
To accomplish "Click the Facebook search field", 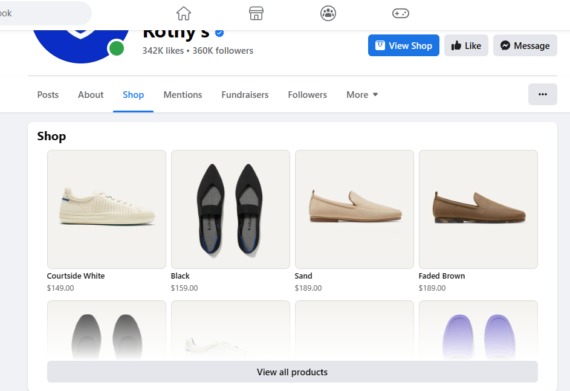I will pos(44,13).
